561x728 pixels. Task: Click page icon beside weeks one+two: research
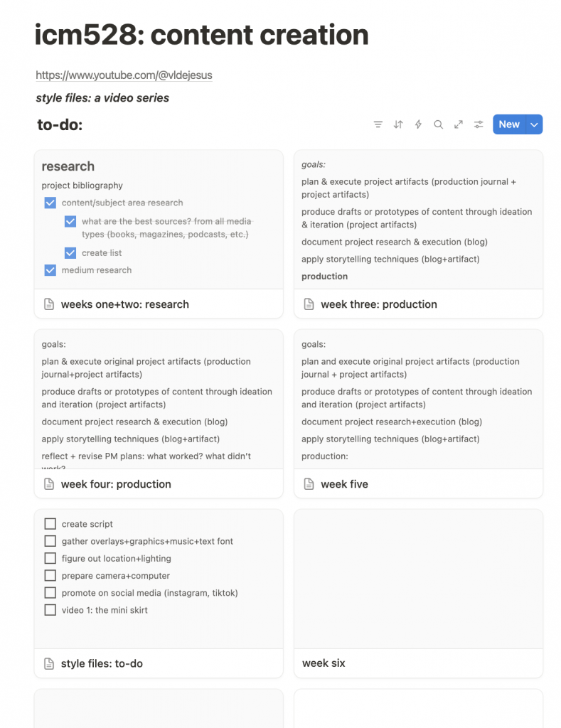coord(49,304)
